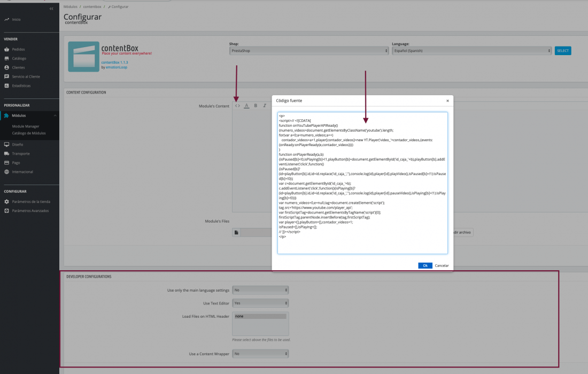Open Estadísticas in sidebar
This screenshot has width=588, height=374.
21,86
